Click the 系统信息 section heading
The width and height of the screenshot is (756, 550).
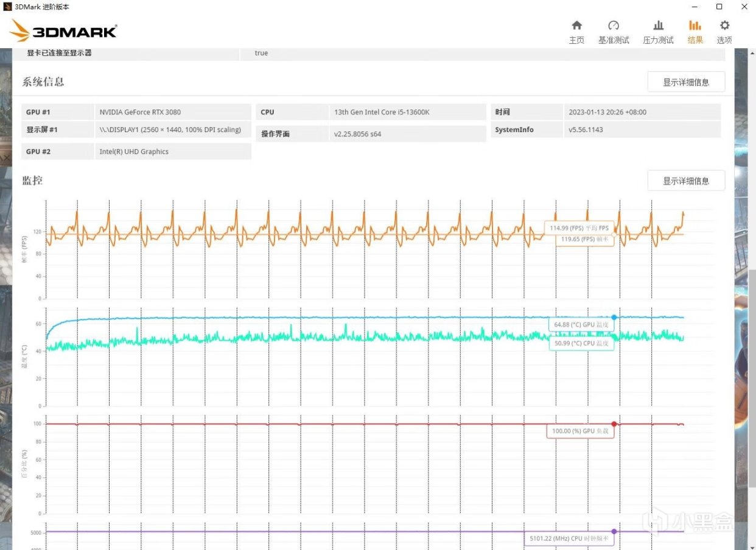43,82
